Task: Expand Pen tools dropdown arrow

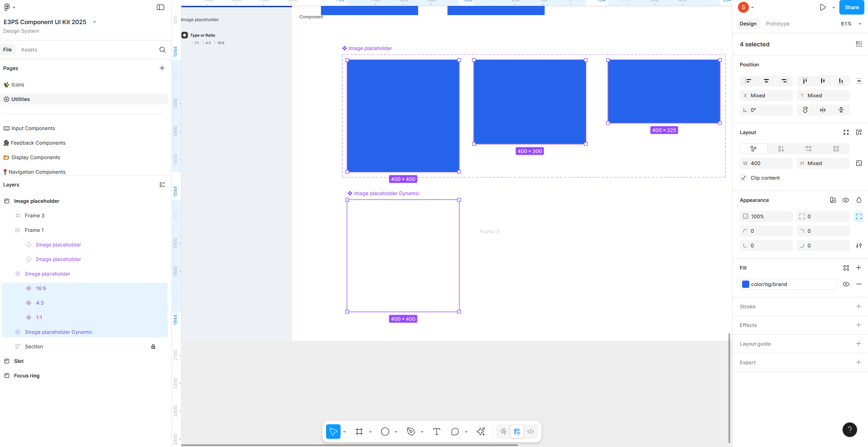Action: (x=422, y=432)
